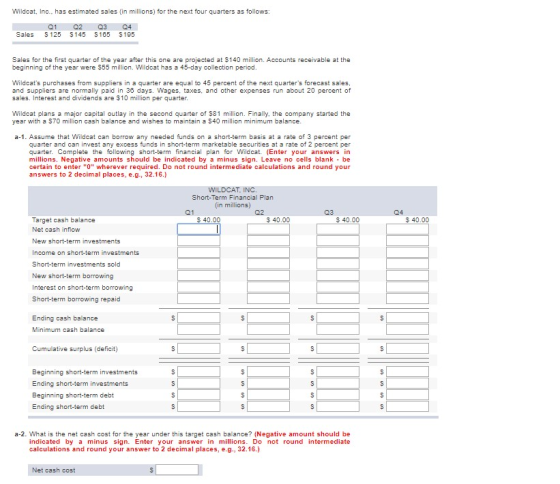The width and height of the screenshot is (560, 484).
Task: Click Q2 Short-term investments sold field
Action: tap(268, 264)
